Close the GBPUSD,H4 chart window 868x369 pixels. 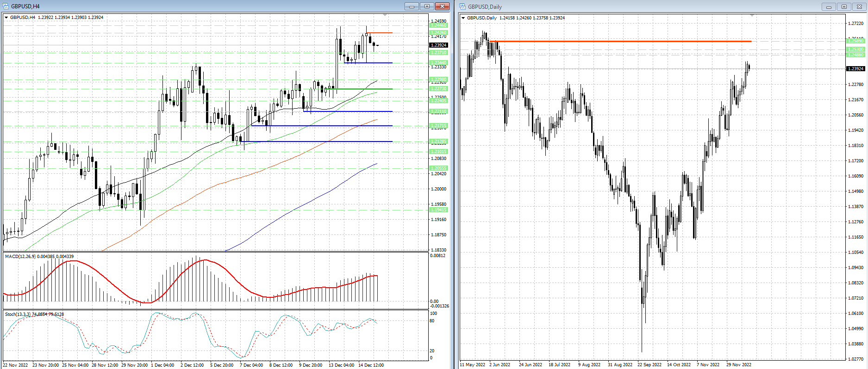click(x=442, y=6)
